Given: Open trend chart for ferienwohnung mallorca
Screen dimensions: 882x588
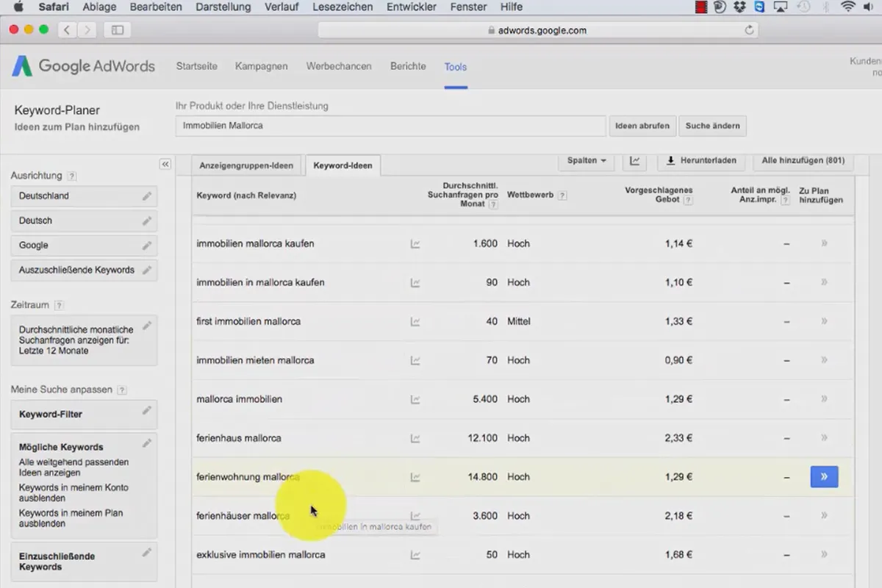Looking at the screenshot, I should pyautogui.click(x=415, y=478).
